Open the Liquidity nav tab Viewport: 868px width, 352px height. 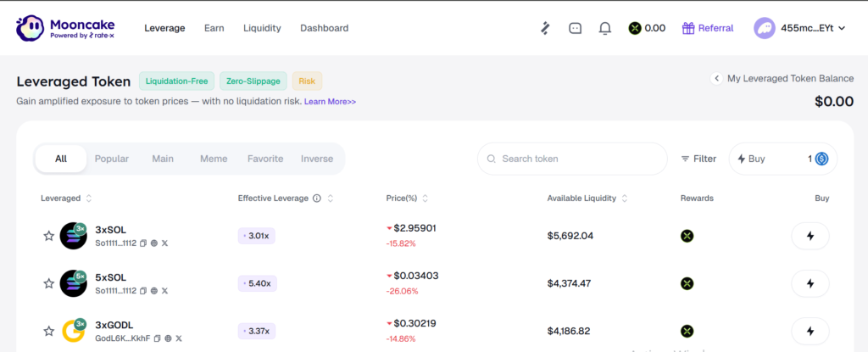coord(263,28)
